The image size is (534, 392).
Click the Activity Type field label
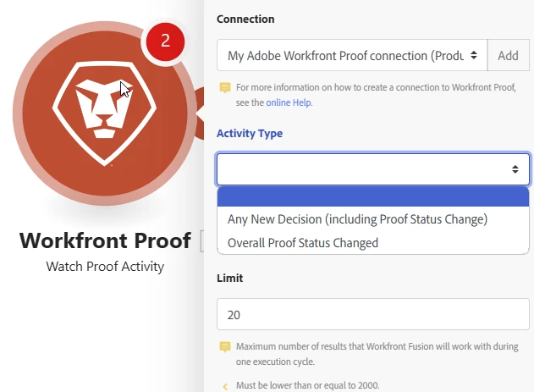pos(250,133)
